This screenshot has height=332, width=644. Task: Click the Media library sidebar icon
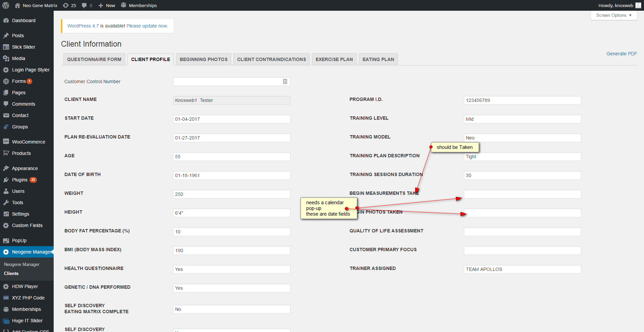[x=6, y=58]
